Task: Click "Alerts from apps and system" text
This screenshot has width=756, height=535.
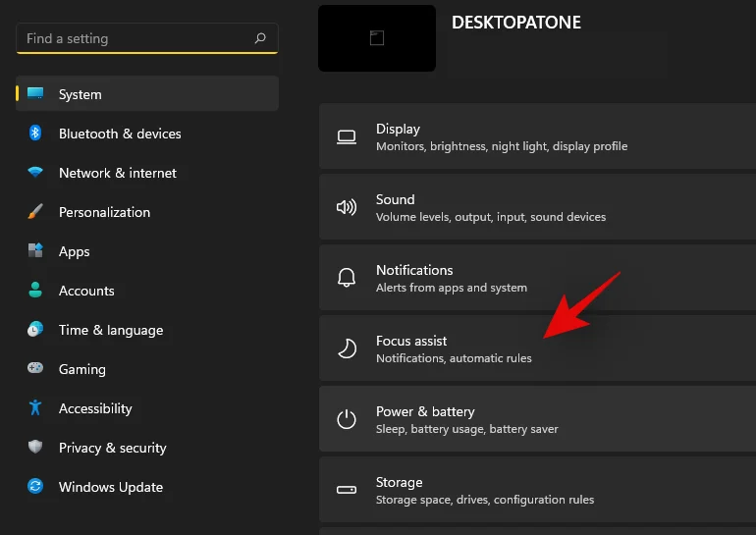Action: [452, 288]
